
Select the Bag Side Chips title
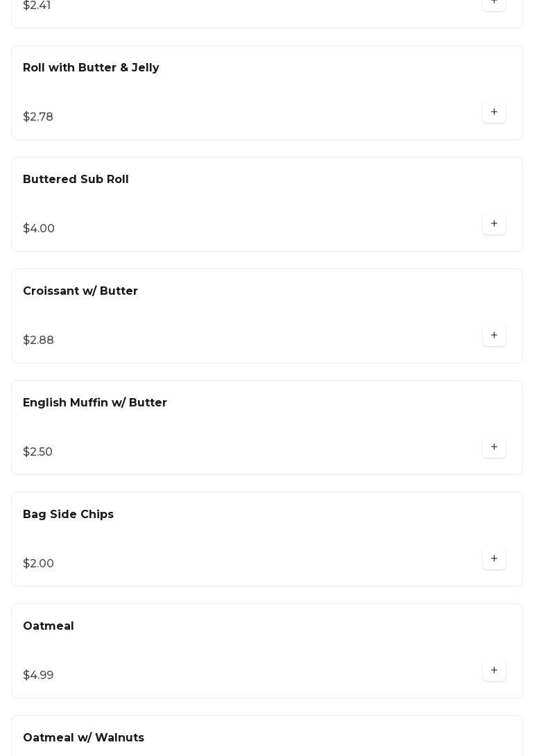point(69,515)
